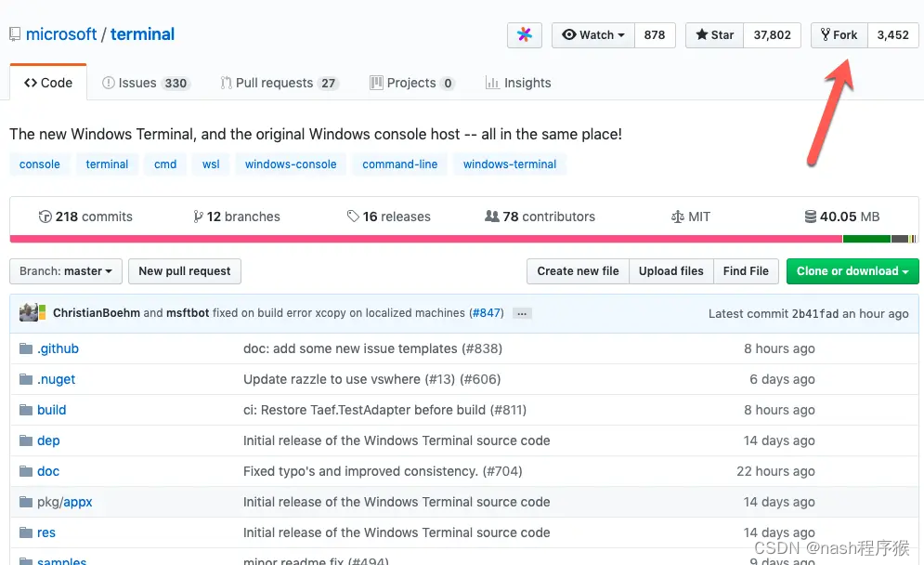924x565 pixels.
Task: Click the pkg/appx folder icon
Action: pos(26,502)
